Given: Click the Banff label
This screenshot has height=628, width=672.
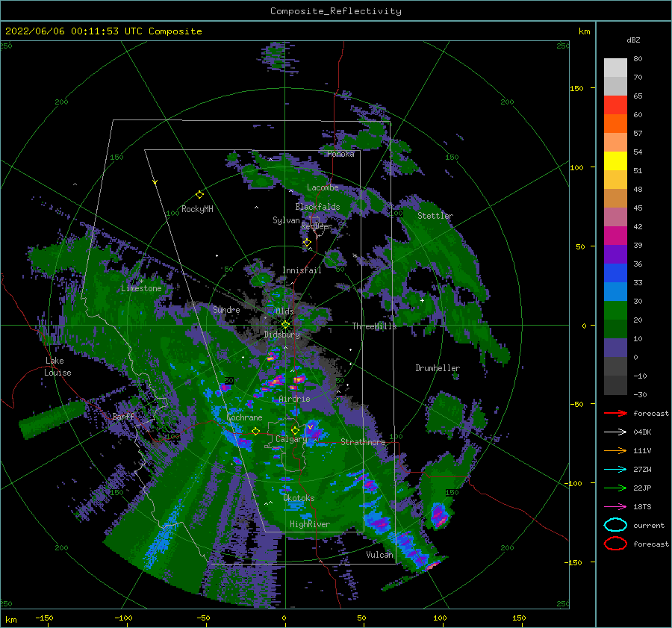Looking at the screenshot, I should coord(123,417).
